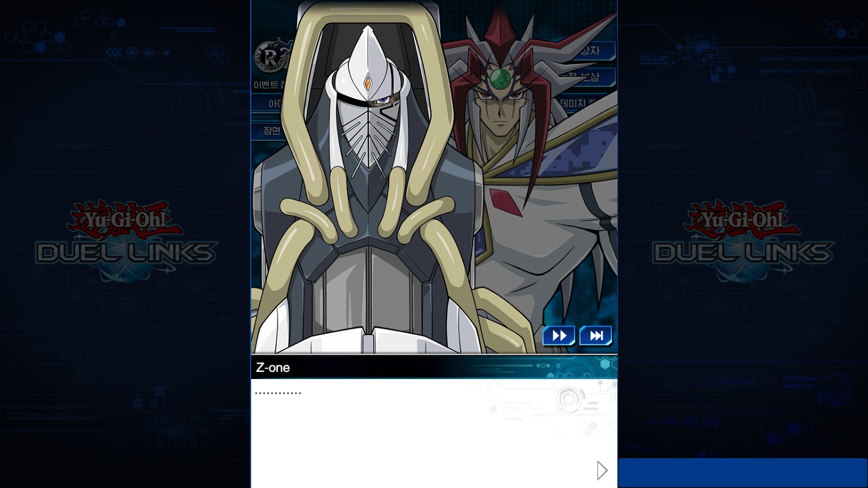The width and height of the screenshot is (868, 488).
Task: Click the '보상' button behind the character
Action: pos(590,76)
